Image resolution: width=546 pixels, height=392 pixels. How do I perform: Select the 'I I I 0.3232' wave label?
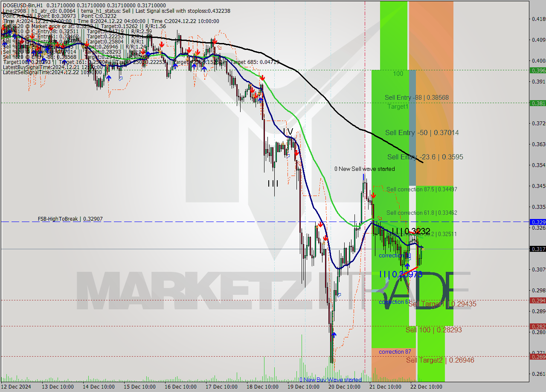click(411, 231)
